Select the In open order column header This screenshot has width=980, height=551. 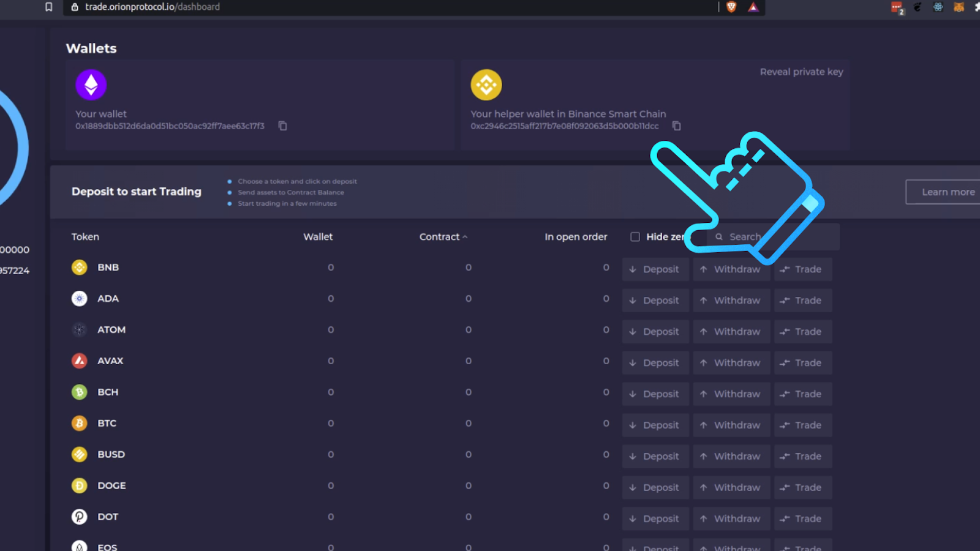click(576, 237)
